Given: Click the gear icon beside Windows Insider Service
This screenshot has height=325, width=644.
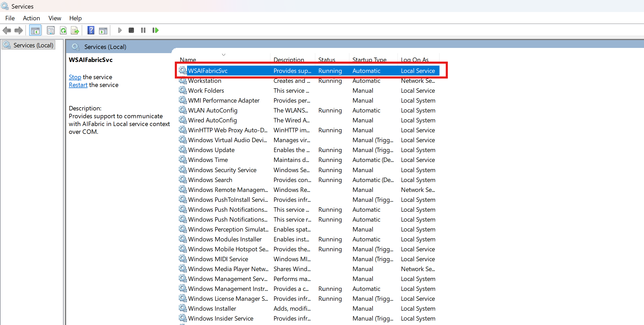Looking at the screenshot, I should (183, 318).
